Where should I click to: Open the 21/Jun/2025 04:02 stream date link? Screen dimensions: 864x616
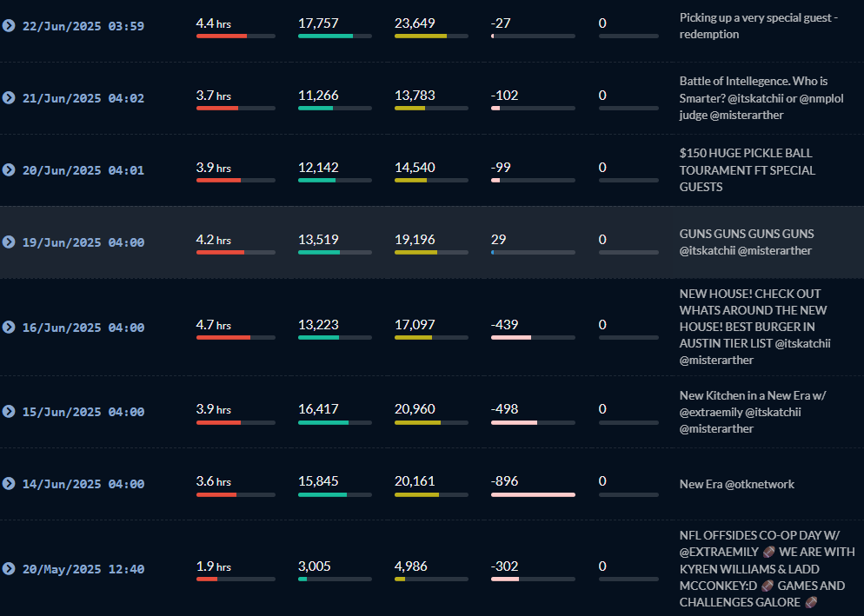[83, 98]
